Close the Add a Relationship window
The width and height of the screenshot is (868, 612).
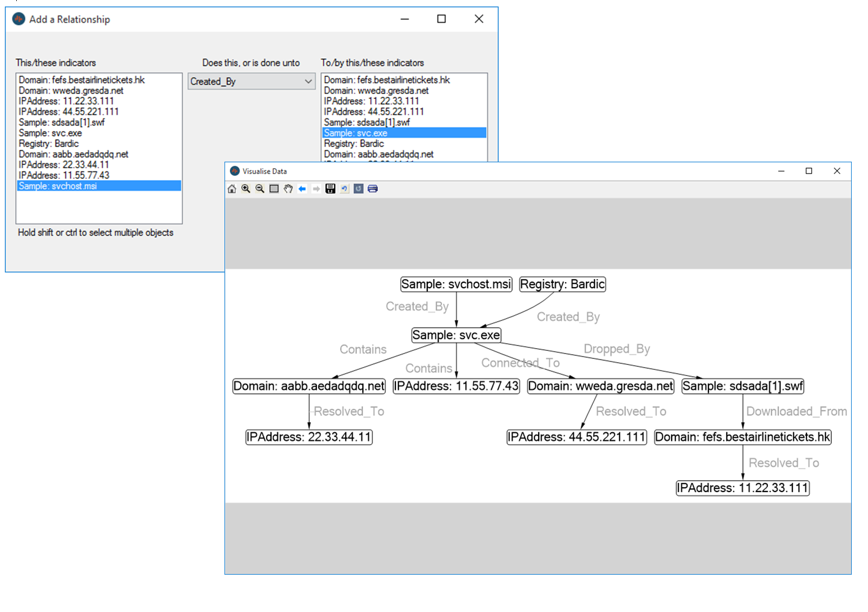[x=479, y=19]
